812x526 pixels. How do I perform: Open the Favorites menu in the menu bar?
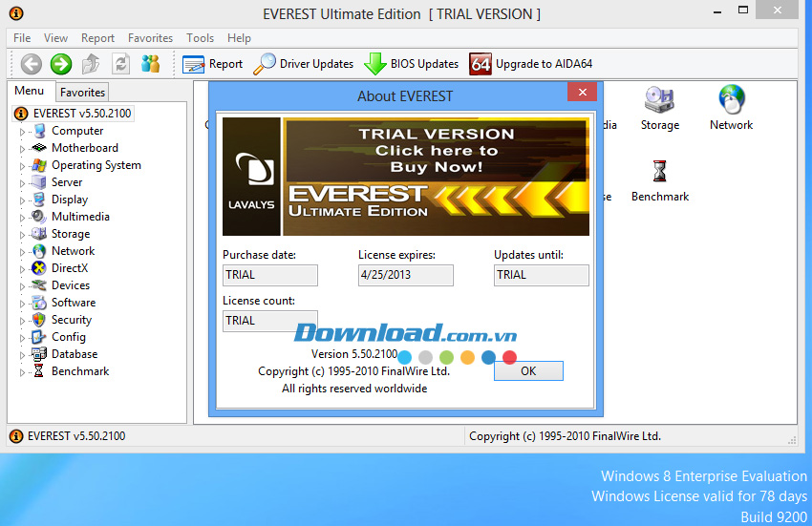coord(151,38)
